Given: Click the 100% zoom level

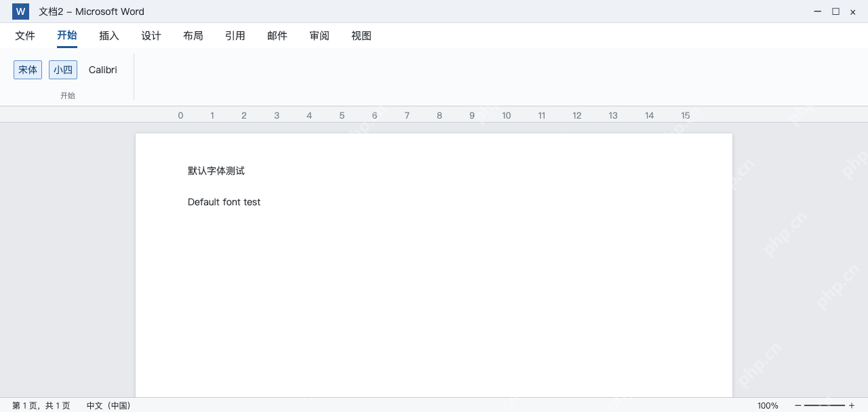Looking at the screenshot, I should pyautogui.click(x=768, y=405).
